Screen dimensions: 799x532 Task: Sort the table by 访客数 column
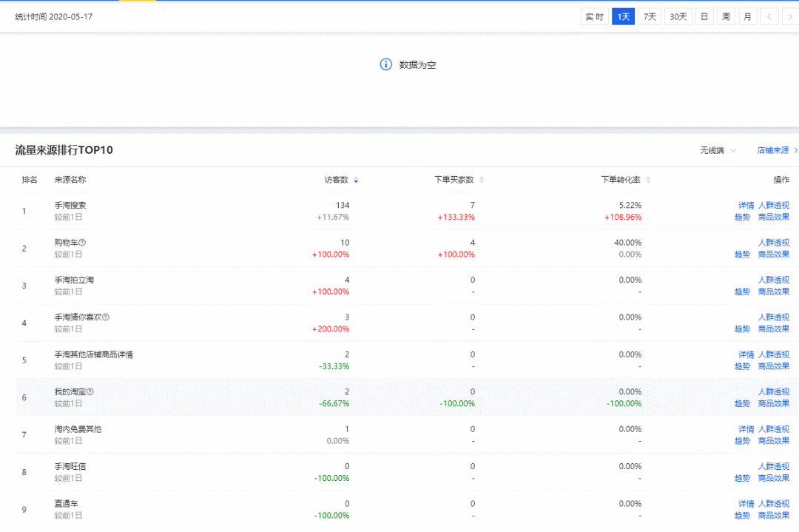pyautogui.click(x=356, y=180)
